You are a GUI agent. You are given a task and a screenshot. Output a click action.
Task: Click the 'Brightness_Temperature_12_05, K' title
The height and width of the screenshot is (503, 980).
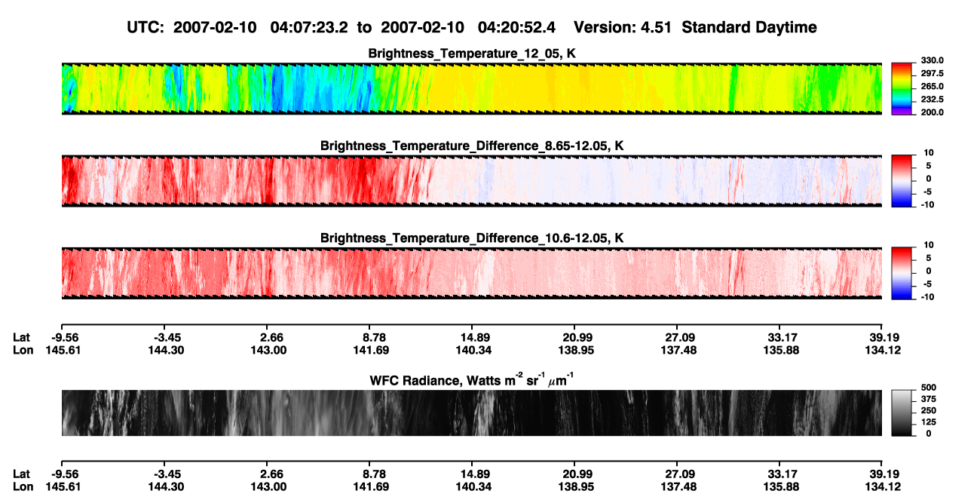coord(472,54)
